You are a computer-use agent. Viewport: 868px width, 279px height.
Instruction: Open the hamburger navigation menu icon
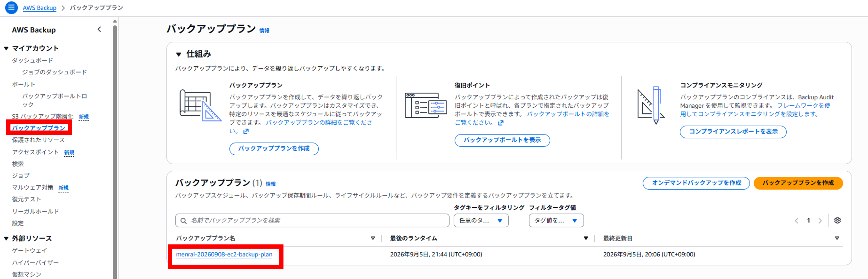[x=11, y=8]
